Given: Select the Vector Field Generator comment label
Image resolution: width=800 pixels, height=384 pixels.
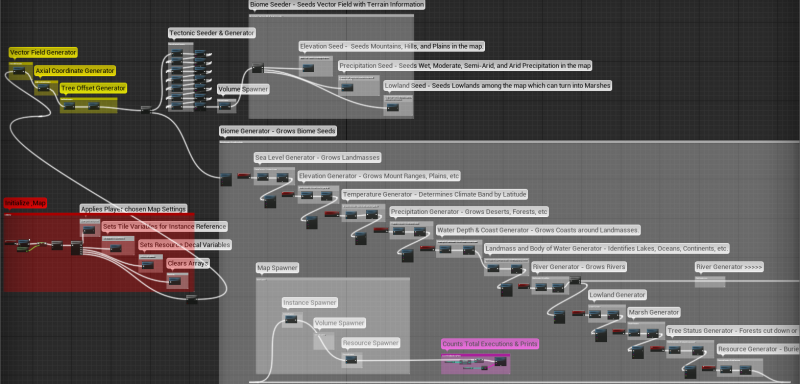Looking at the screenshot, I should [43, 52].
